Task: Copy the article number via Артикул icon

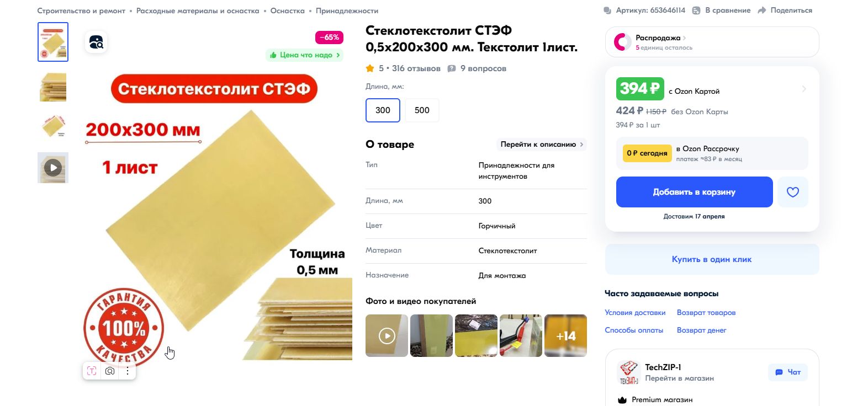Action: pyautogui.click(x=607, y=10)
